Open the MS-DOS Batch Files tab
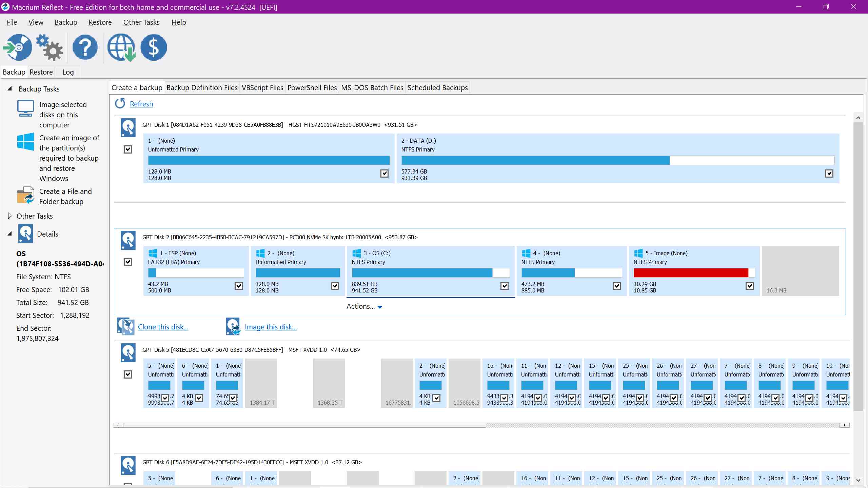Screen dimensions: 868x488 372,88
